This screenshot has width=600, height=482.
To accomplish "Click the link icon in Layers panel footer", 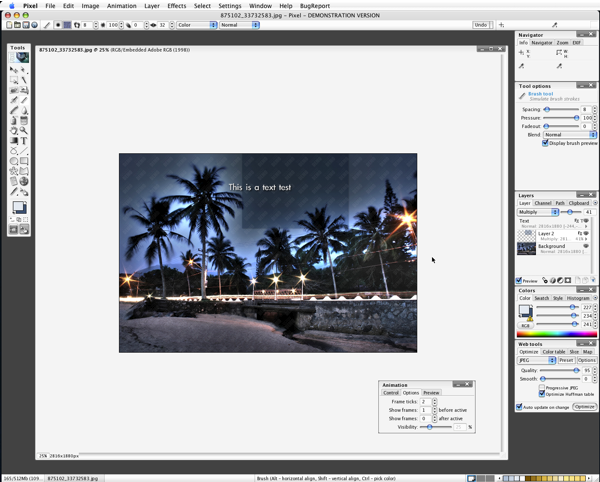I will [545, 280].
